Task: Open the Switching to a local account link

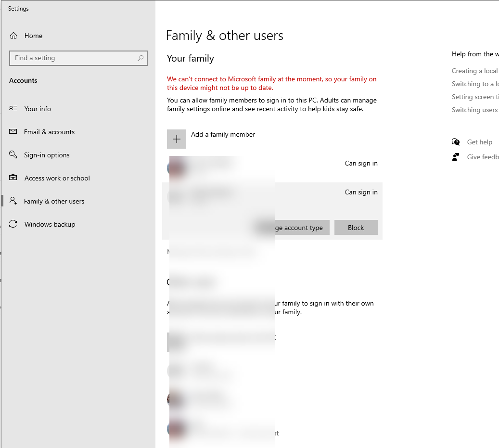Action: (x=475, y=84)
